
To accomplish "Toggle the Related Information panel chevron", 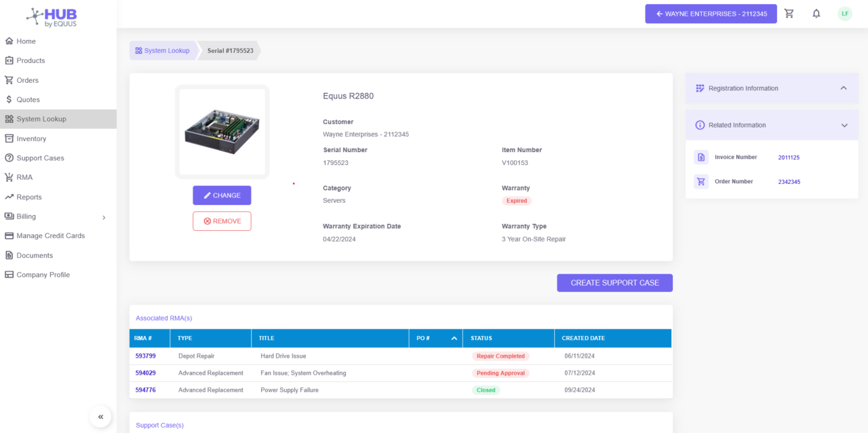I will click(844, 125).
